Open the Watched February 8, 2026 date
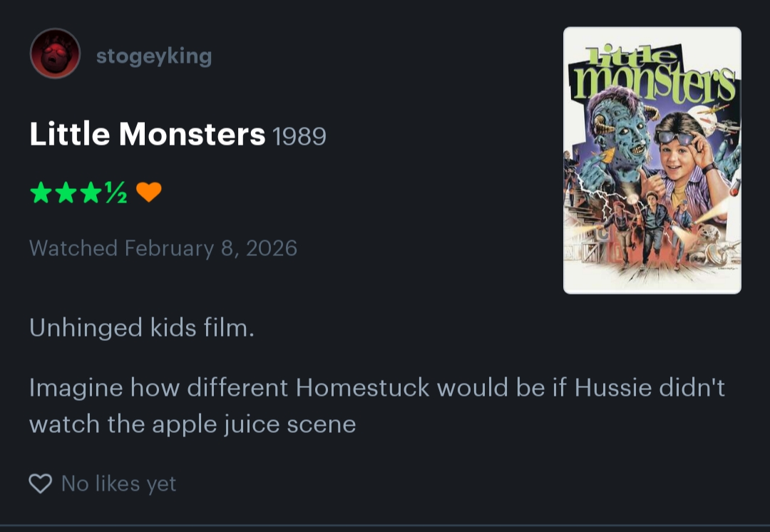This screenshot has height=532, width=770. pyautogui.click(x=163, y=248)
